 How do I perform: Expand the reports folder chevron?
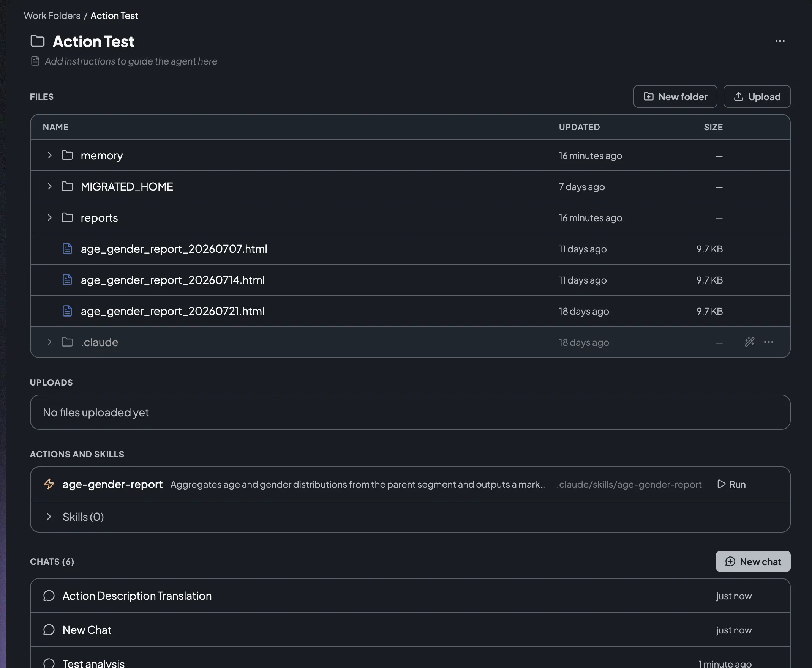point(49,218)
